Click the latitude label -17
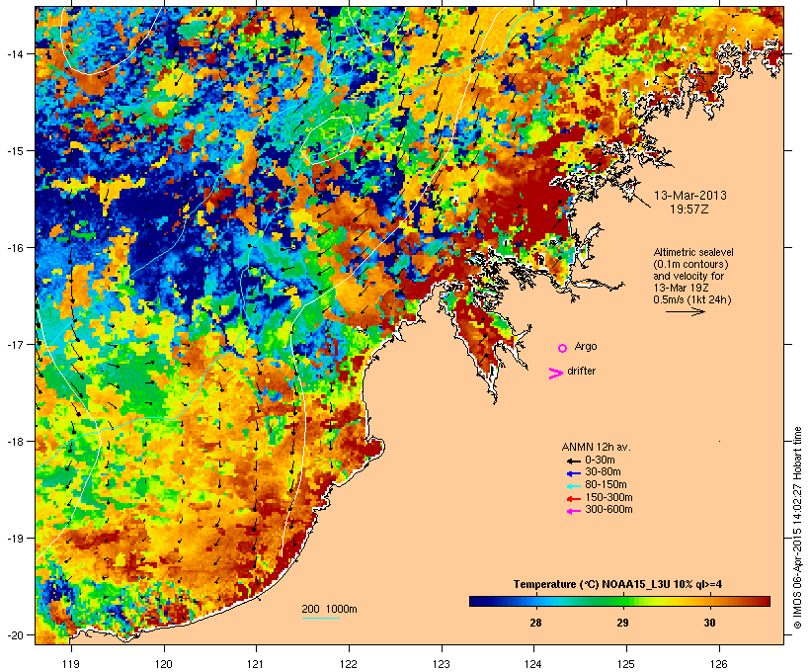Image resolution: width=810 pixels, height=672 pixels. [14, 344]
